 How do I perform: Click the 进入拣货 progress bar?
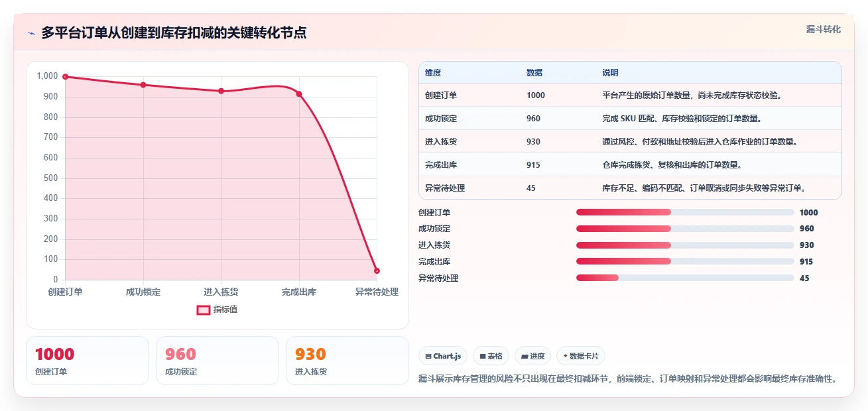tap(685, 245)
